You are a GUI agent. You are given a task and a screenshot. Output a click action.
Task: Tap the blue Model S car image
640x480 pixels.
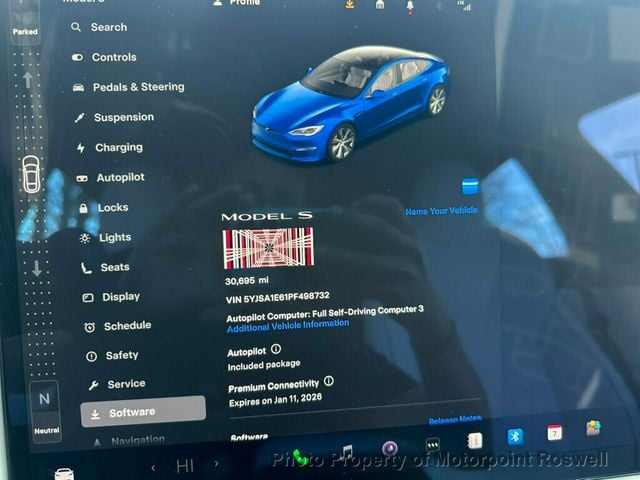[x=350, y=104]
